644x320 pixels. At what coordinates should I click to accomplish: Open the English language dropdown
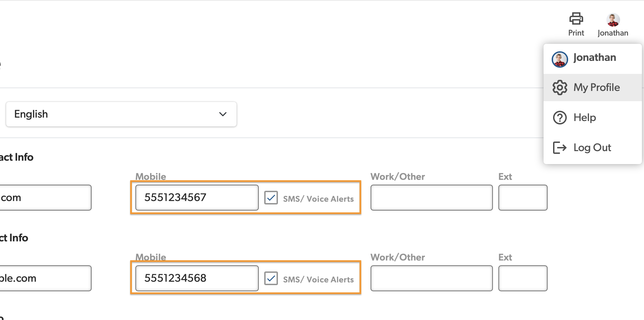point(121,114)
